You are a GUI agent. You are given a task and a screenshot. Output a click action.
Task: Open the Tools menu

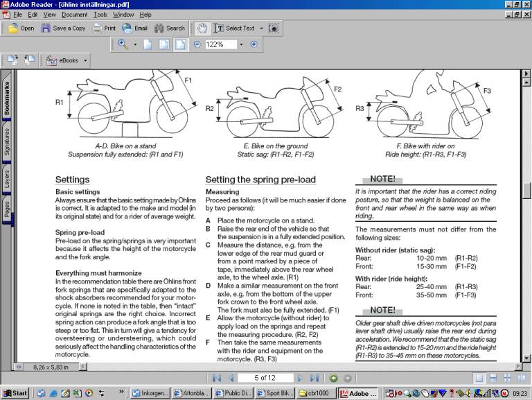(x=100, y=15)
